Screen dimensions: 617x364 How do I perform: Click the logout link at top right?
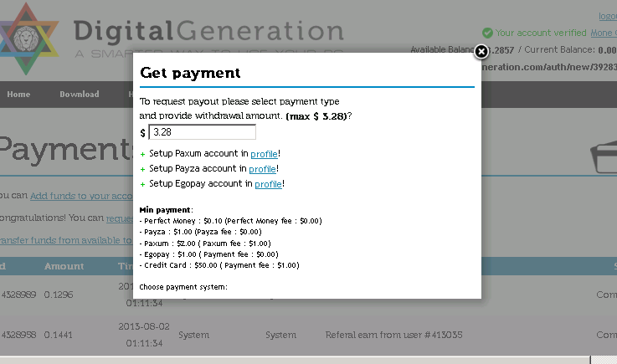608,16
